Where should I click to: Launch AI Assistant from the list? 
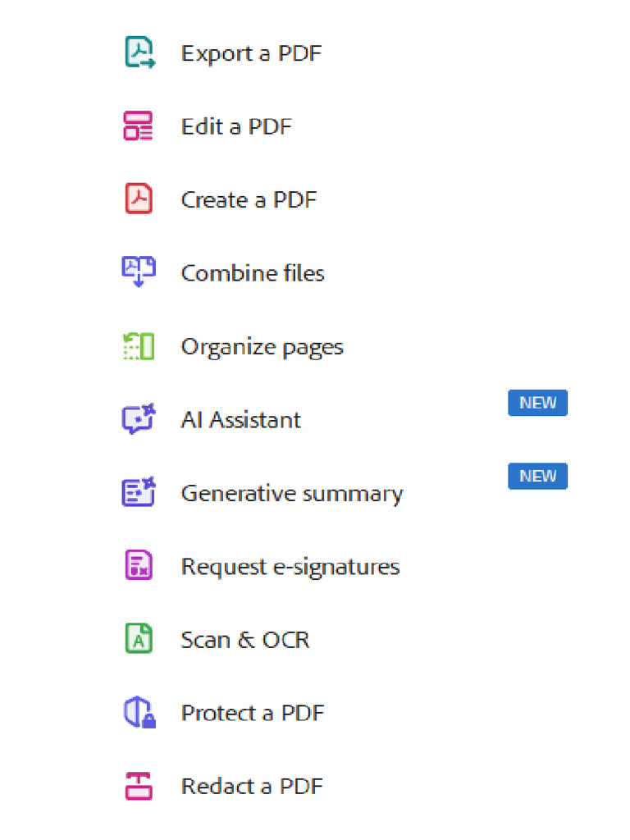tap(240, 420)
